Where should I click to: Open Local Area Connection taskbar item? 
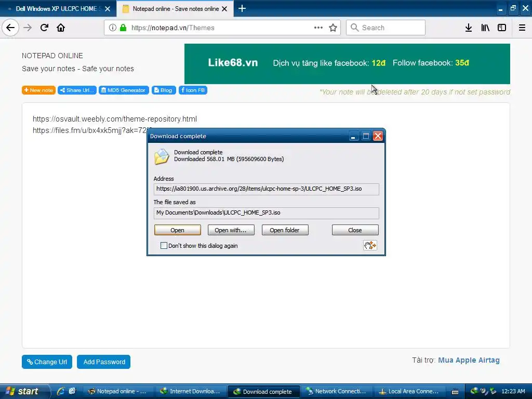point(409,391)
